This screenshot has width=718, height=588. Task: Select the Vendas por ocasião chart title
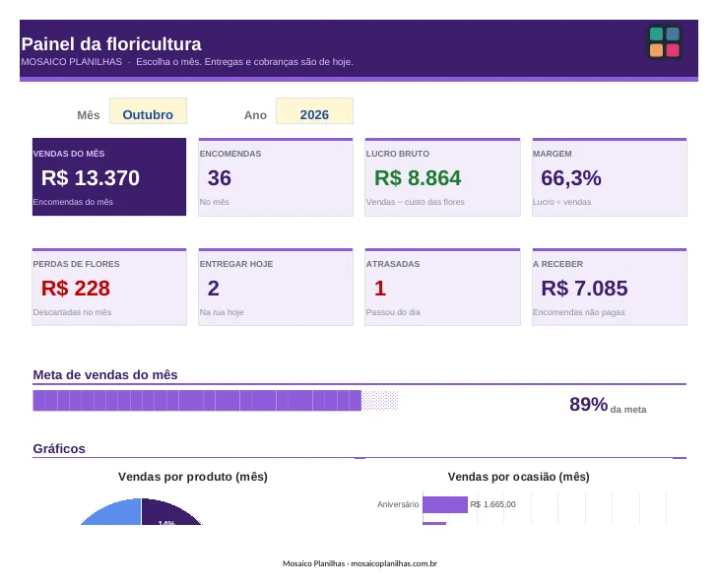(x=518, y=477)
